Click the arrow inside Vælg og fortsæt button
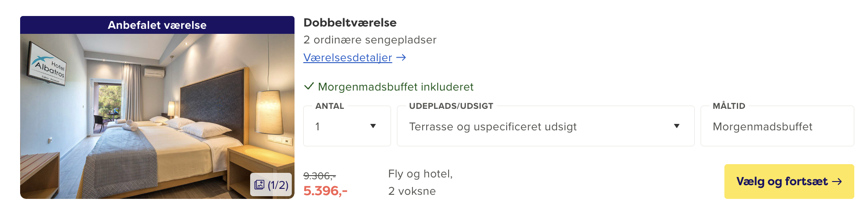Image resolution: width=868 pixels, height=214 pixels. [x=837, y=182]
